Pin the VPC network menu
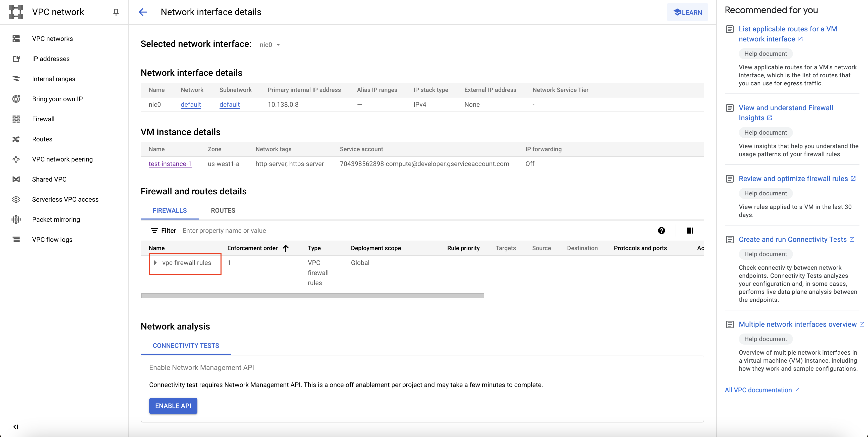The height and width of the screenshot is (437, 868). point(116,12)
